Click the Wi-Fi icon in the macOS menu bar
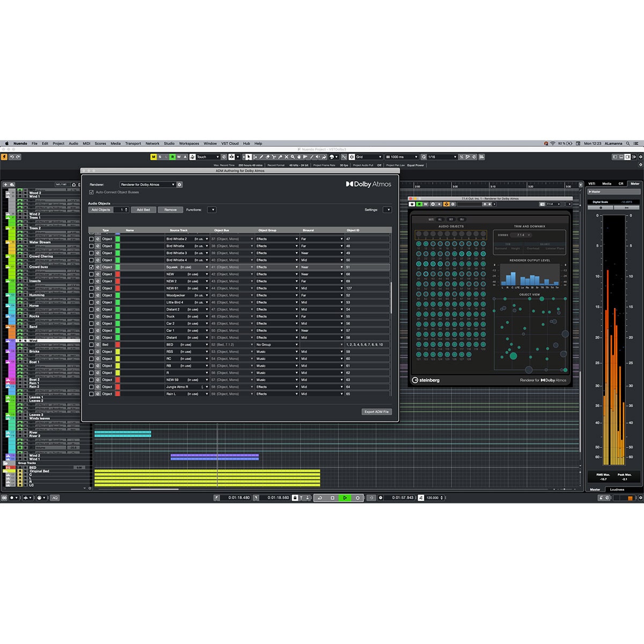The image size is (644, 644). [552, 143]
